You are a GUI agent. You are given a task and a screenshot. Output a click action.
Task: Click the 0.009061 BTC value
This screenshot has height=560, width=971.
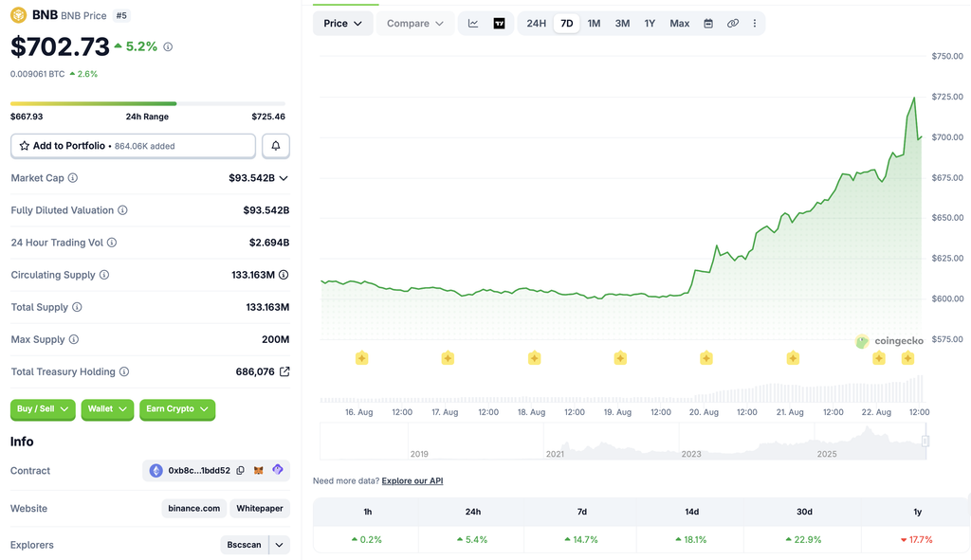[37, 74]
